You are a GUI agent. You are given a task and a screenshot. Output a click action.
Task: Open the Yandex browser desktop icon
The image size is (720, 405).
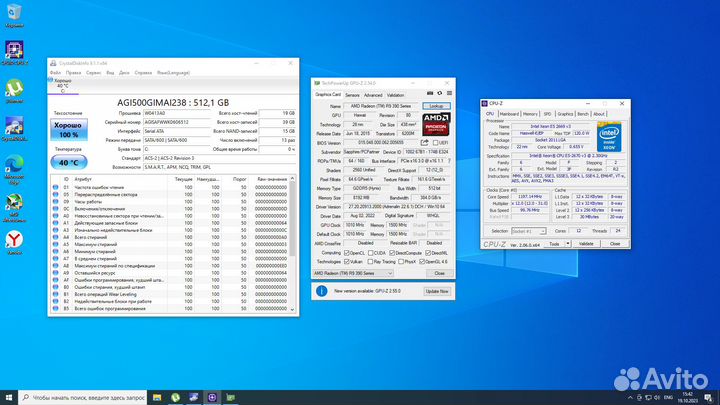14,242
